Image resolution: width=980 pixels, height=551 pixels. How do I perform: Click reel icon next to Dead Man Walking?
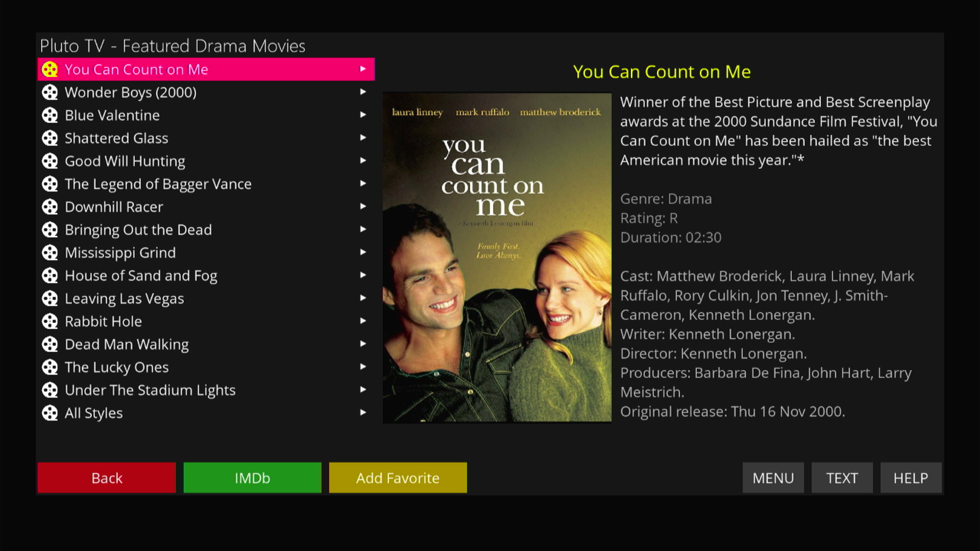pyautogui.click(x=50, y=344)
